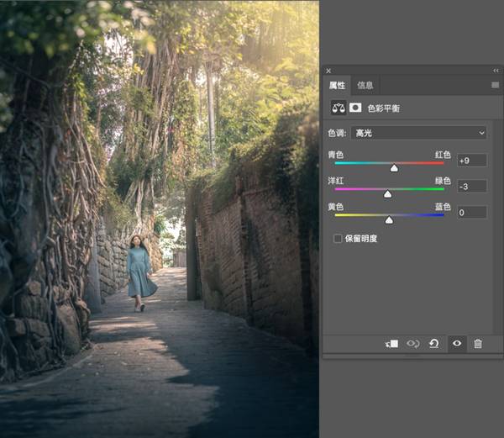
Task: Click the magenta-green value field showing -3
Action: (471, 186)
